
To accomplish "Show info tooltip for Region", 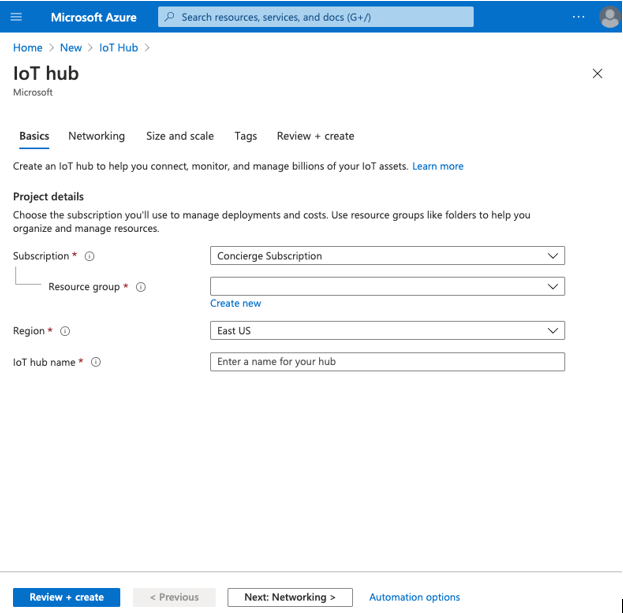I will click(x=65, y=331).
